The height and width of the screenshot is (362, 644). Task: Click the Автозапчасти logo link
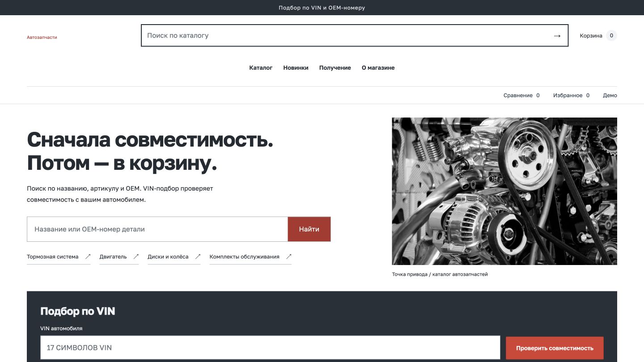pos(42,38)
